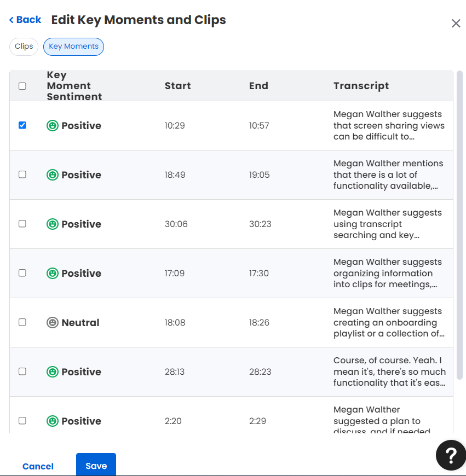Select the key moment starting at 18:49
This screenshot has height=476, width=466.
coord(22,174)
